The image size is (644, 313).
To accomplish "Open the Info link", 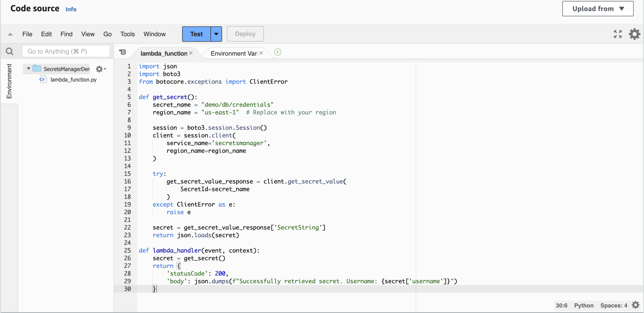I will (71, 9).
